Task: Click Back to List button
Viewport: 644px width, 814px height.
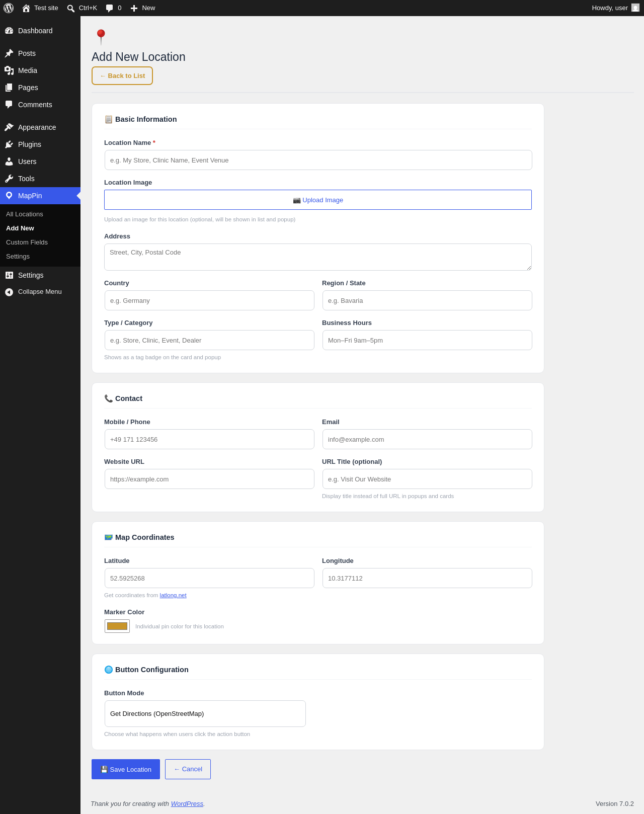Action: click(x=122, y=76)
